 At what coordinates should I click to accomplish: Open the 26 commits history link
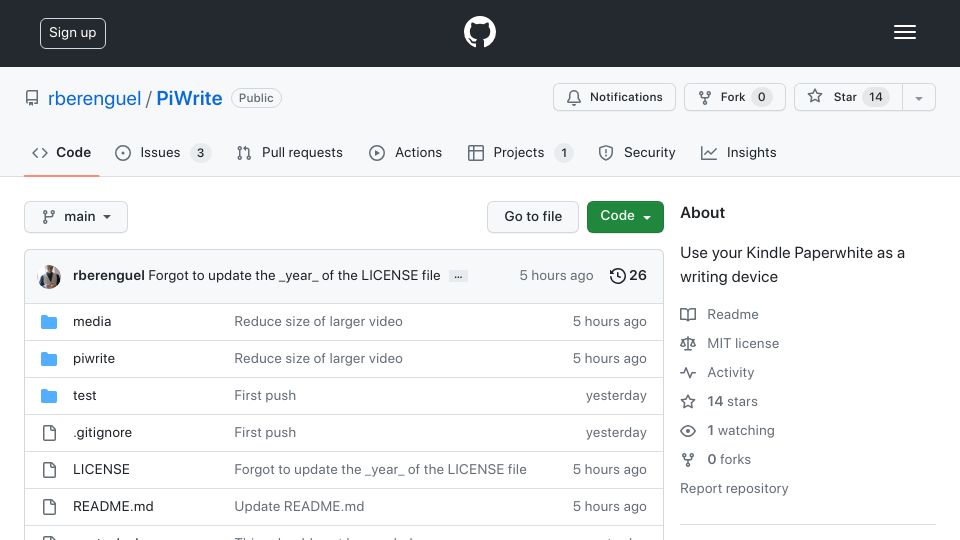point(628,276)
